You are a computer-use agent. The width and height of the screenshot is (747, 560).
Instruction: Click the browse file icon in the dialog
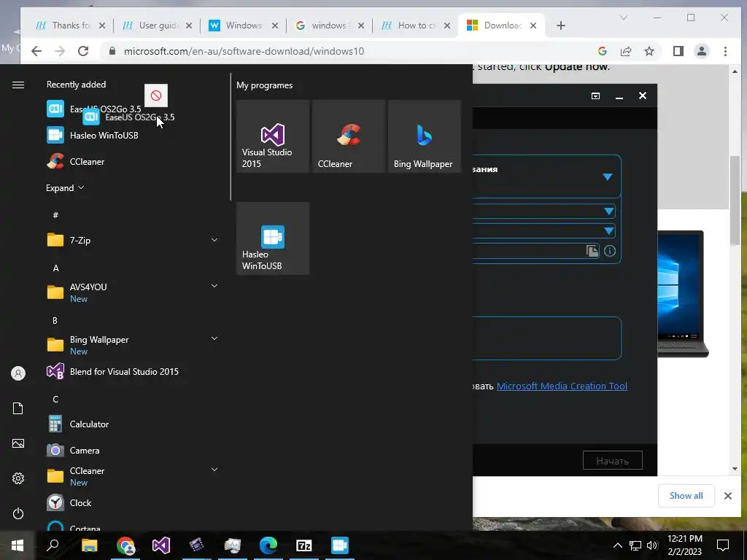click(x=592, y=251)
